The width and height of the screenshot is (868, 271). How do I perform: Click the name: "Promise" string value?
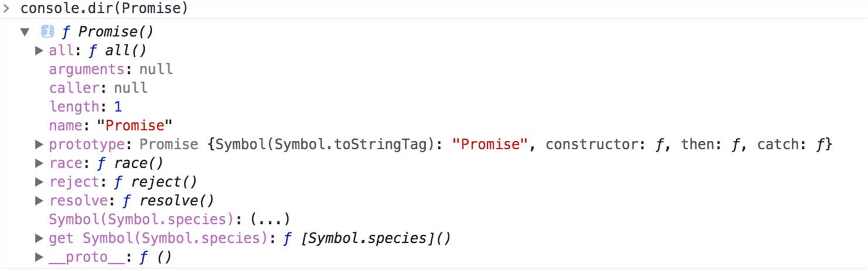coord(135,126)
